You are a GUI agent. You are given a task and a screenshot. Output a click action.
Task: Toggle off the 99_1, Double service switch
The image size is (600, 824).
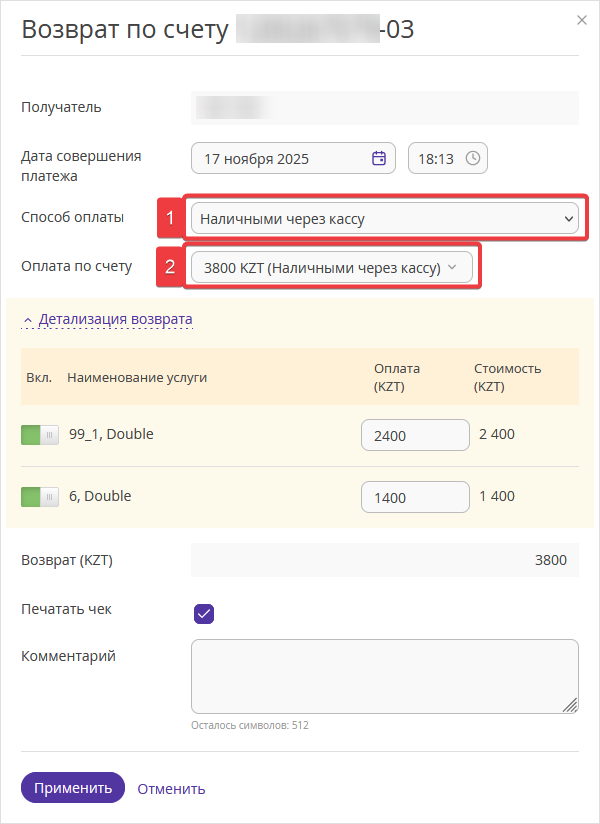click(x=40, y=435)
